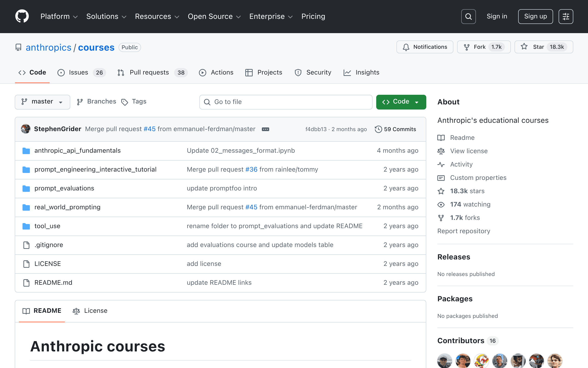Expand the Enterprise menu

point(271,16)
